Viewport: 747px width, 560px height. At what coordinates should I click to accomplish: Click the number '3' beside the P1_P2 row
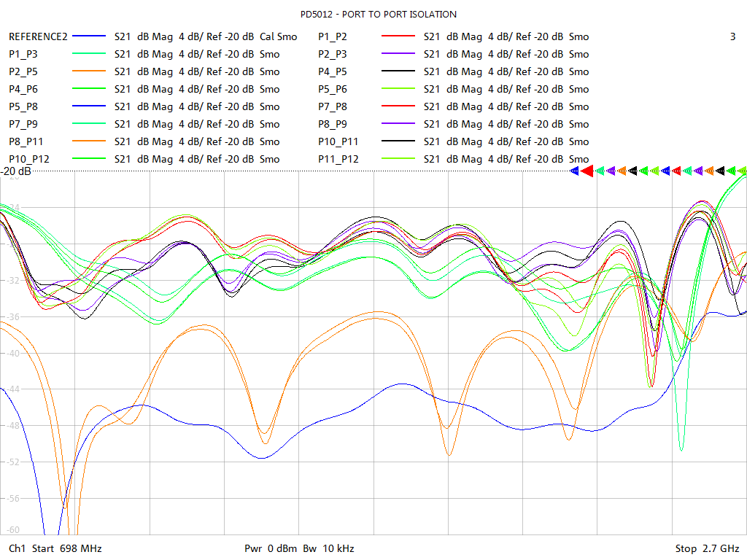click(x=732, y=36)
